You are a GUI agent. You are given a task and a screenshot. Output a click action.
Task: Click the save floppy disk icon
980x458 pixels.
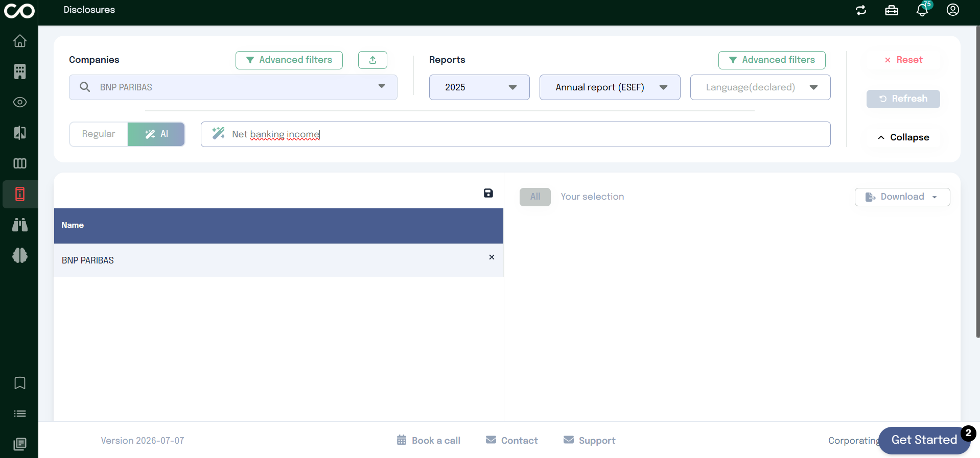[488, 193]
